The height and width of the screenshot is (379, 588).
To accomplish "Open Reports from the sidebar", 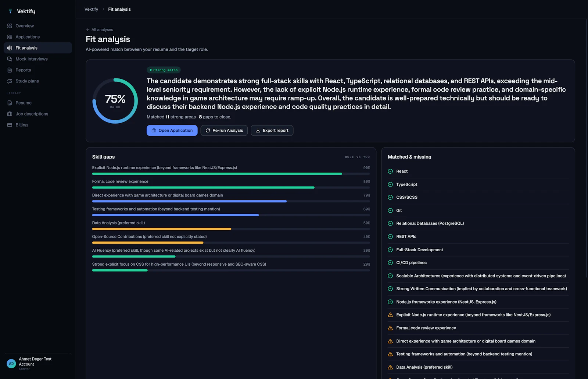I will [37, 70].
